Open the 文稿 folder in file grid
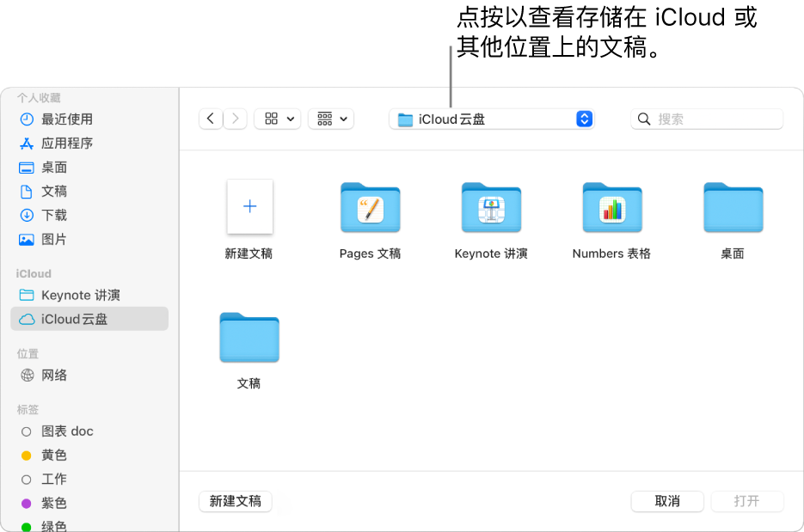804x532 pixels. [249, 337]
